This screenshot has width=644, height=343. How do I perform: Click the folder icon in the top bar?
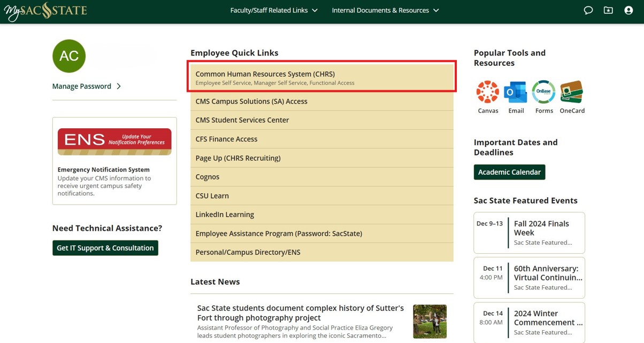click(608, 10)
